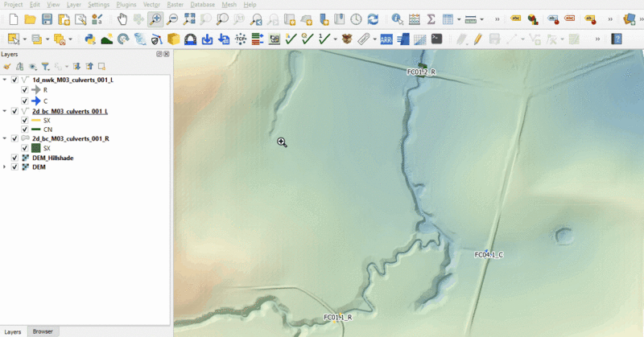
Task: Toggle the CN symbol checkbox
Action: coord(25,129)
